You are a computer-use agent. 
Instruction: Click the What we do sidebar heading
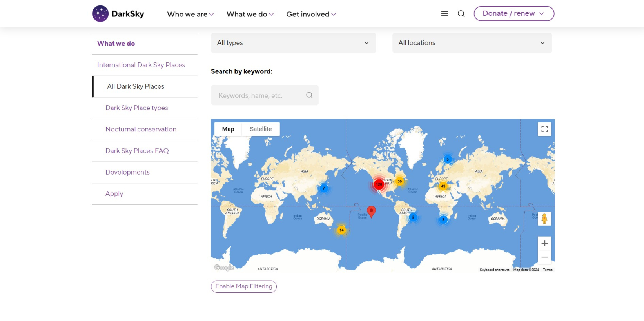[x=116, y=44]
